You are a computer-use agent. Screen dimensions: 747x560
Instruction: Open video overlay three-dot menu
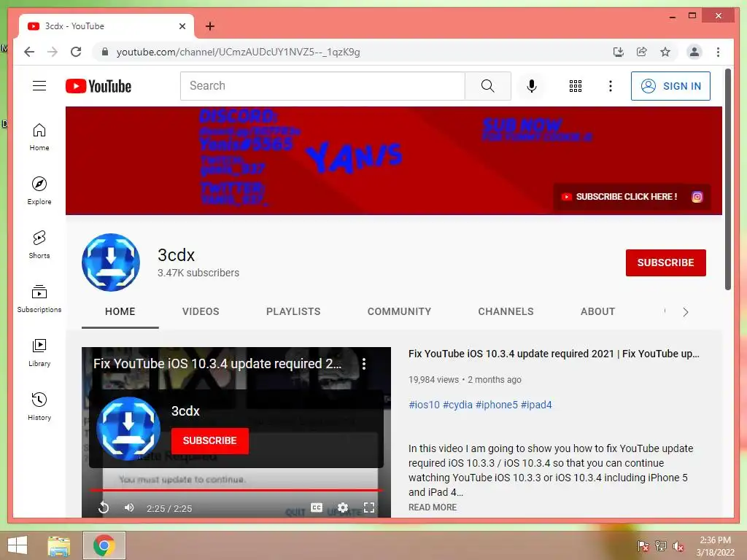coord(364,364)
